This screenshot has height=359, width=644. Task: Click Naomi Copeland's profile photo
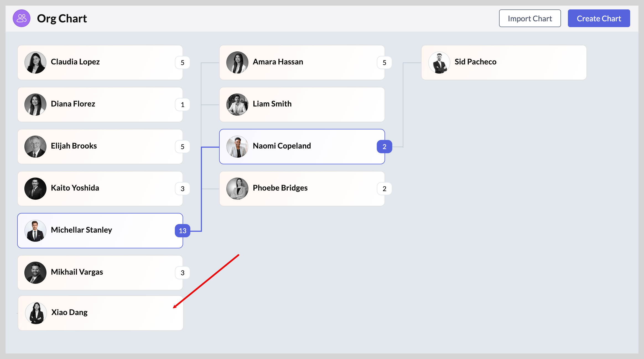237,147
